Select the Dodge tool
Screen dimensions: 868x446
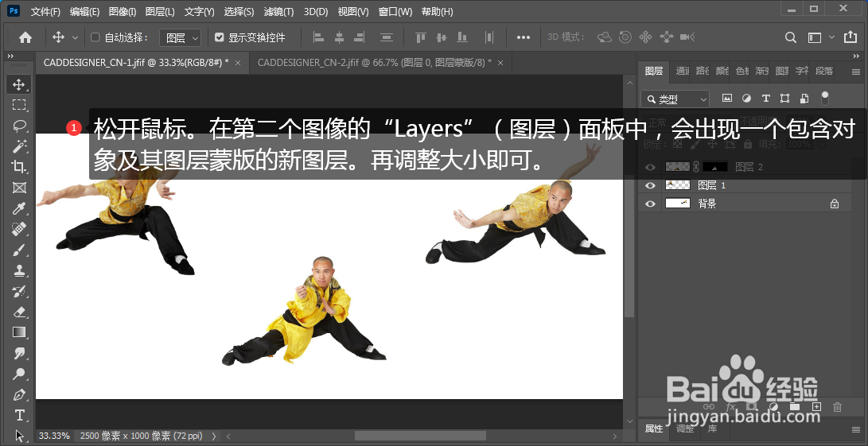pos(19,374)
